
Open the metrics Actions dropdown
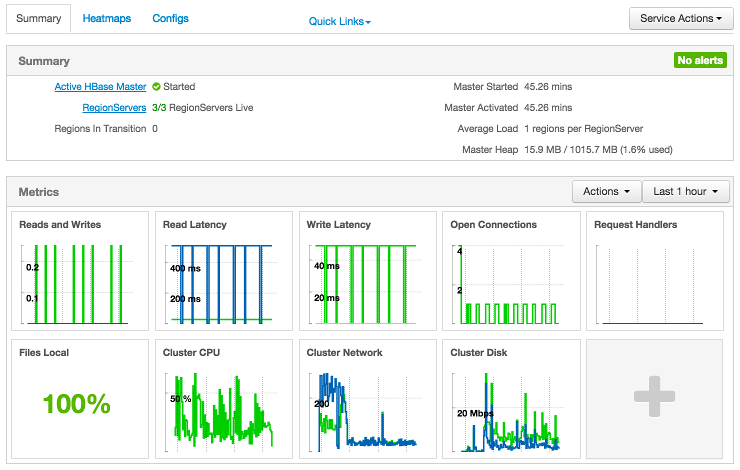(606, 191)
